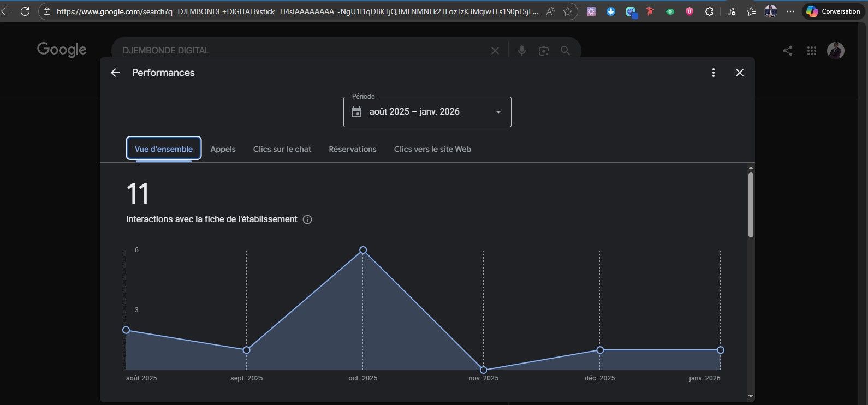Switch to the Appels tab
868x405 pixels.
click(x=223, y=149)
